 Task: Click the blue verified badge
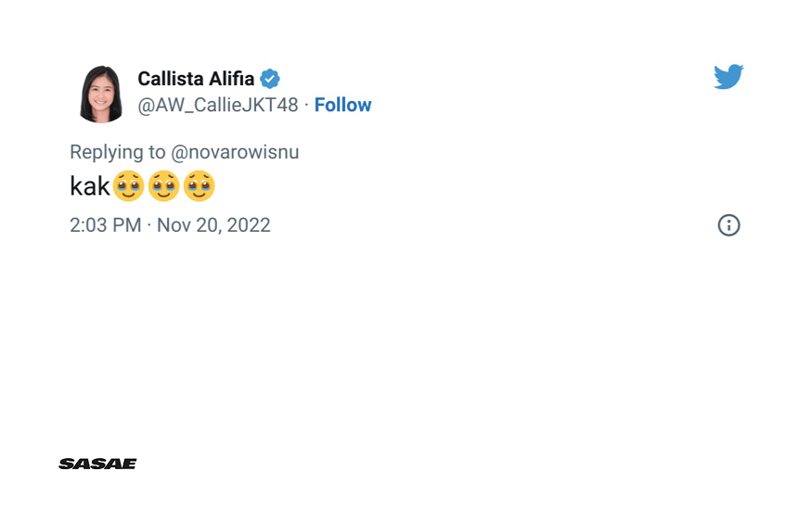tap(270, 79)
